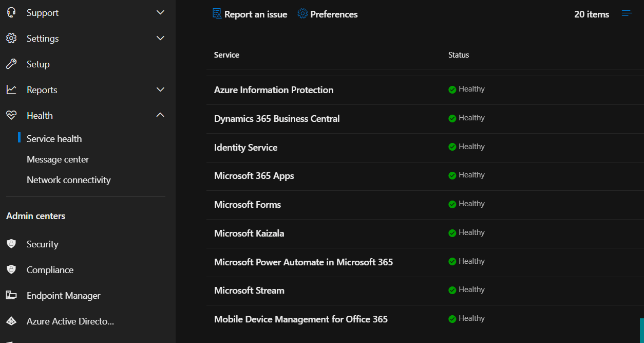Click Healthy check icon for Dynamics 365 Business Central
Viewport: 644px width, 343px height.
[x=452, y=118]
